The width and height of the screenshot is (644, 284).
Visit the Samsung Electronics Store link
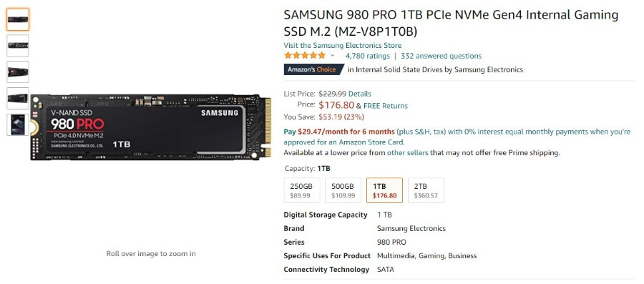[x=343, y=45]
